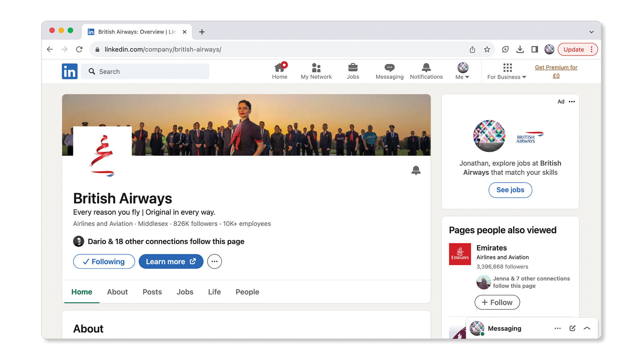Follow the Emirates page
Image resolution: width=644 pixels, height=362 pixels.
tap(497, 302)
